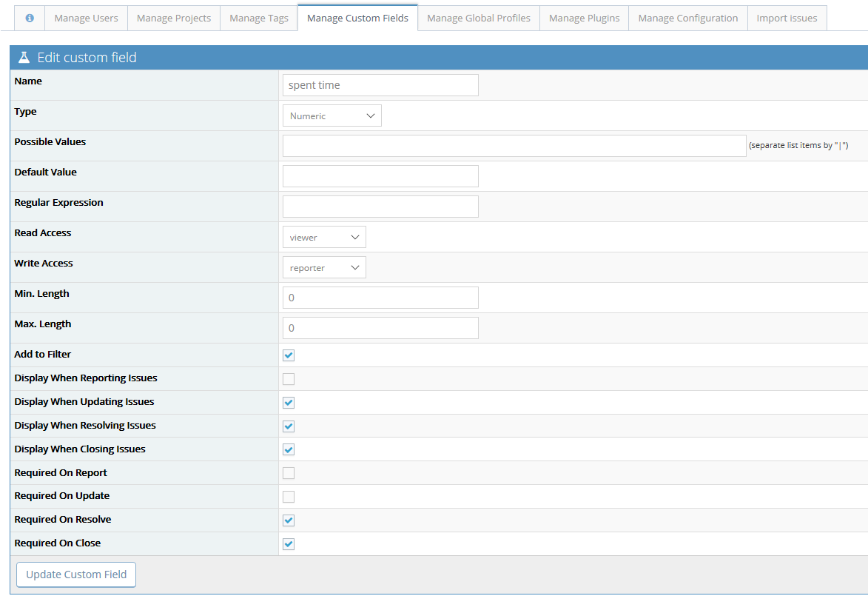Check the Required On Report box
The height and width of the screenshot is (613, 868).
(289, 473)
